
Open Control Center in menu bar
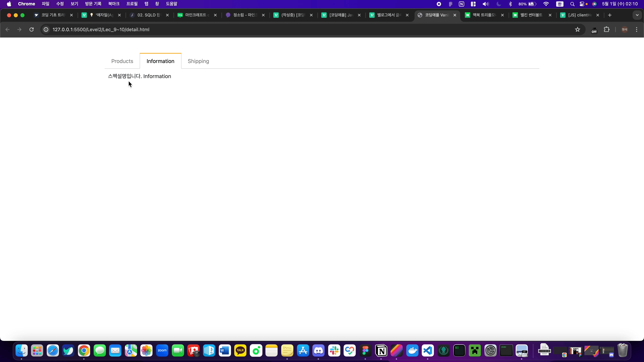pos(583,4)
